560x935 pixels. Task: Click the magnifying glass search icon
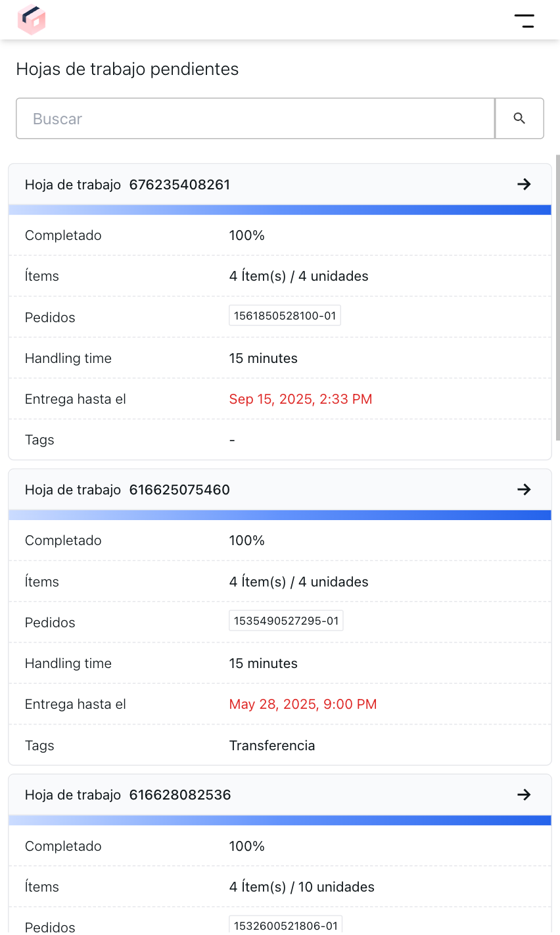point(519,118)
